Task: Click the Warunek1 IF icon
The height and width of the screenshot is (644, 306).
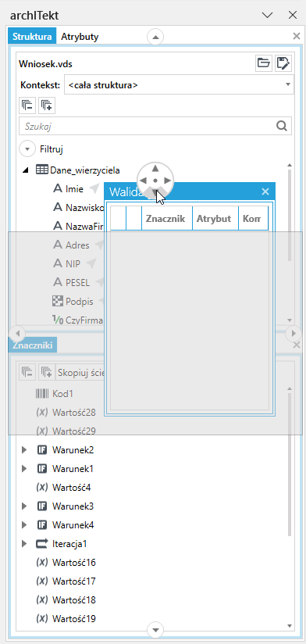Action: coord(42,468)
